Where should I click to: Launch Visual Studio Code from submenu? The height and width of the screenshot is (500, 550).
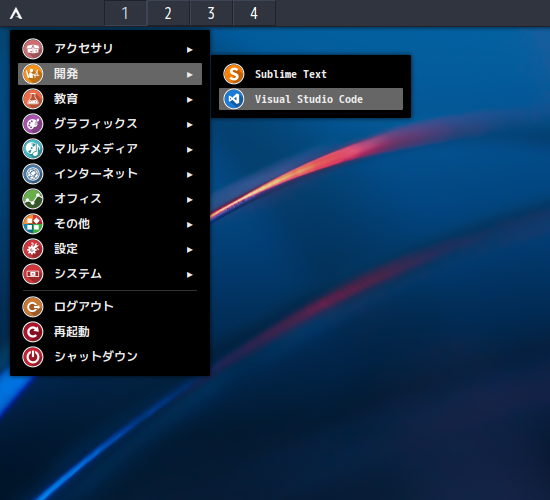(311, 99)
